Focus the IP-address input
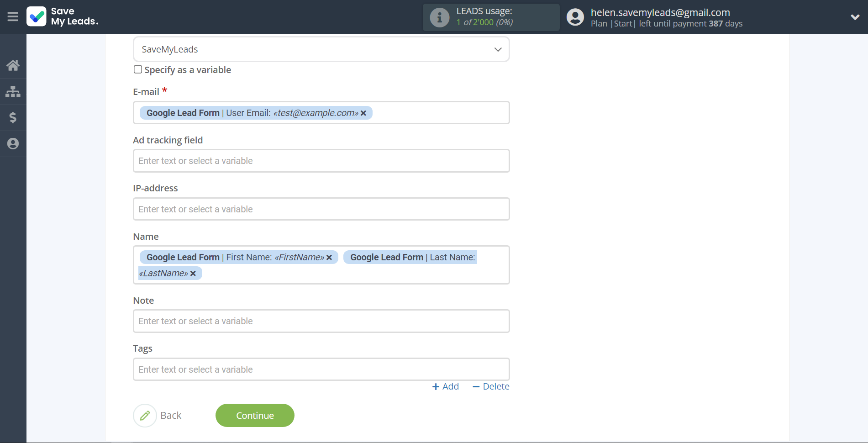868x443 pixels. click(x=321, y=209)
